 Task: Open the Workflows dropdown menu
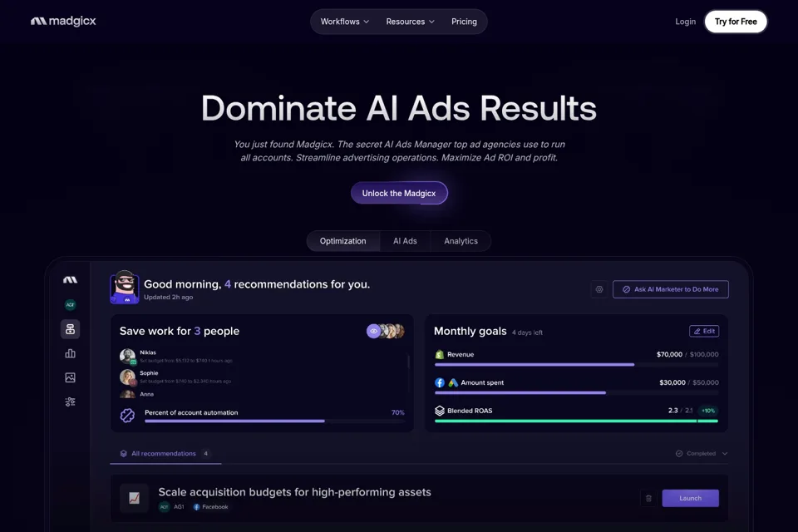pos(344,22)
